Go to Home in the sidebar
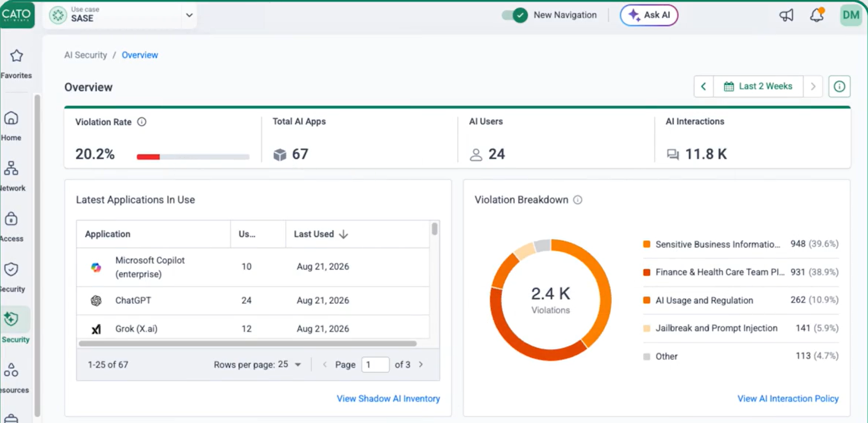 click(x=11, y=118)
